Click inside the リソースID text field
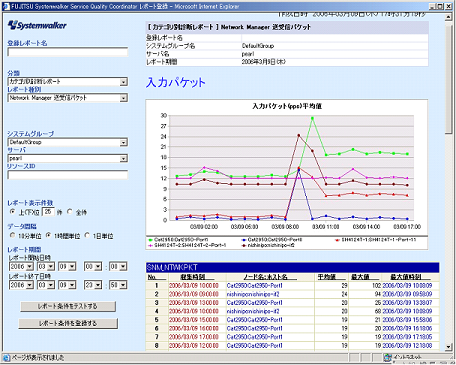Screen dimensions: 456x365 pyautogui.click(x=68, y=175)
